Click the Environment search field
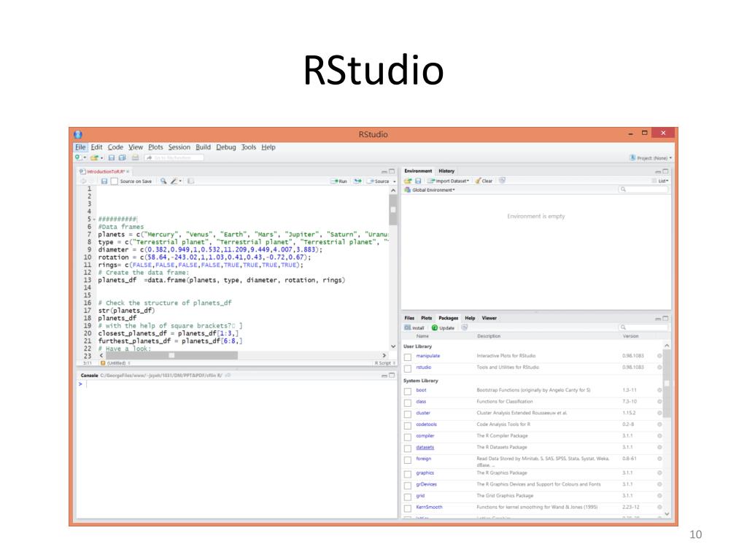 coord(643,190)
